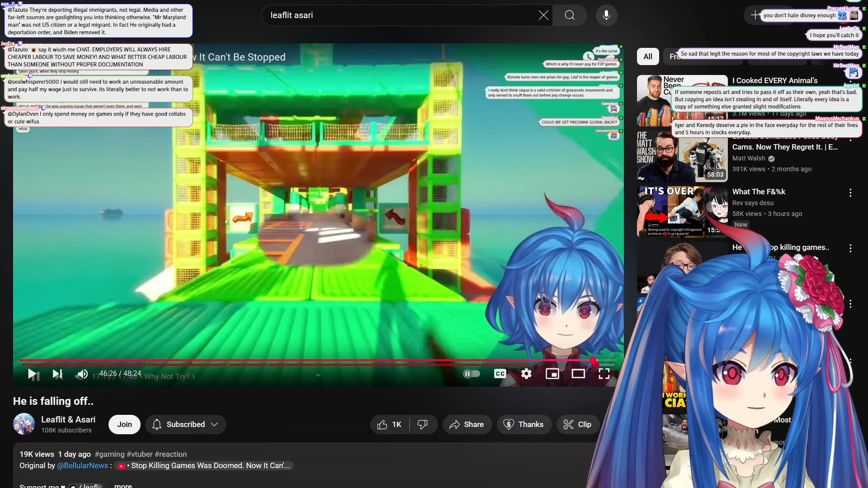Enable miniplayer mode icon

[552, 374]
